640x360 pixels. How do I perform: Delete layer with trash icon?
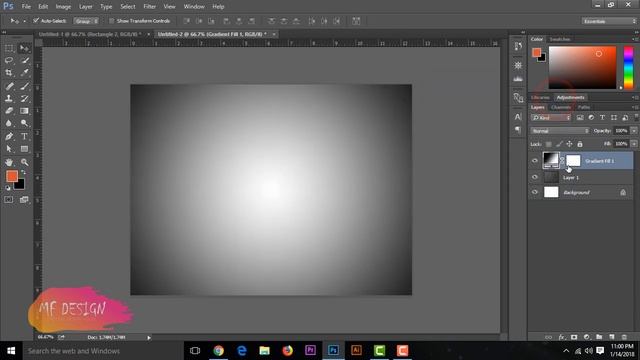(624, 337)
